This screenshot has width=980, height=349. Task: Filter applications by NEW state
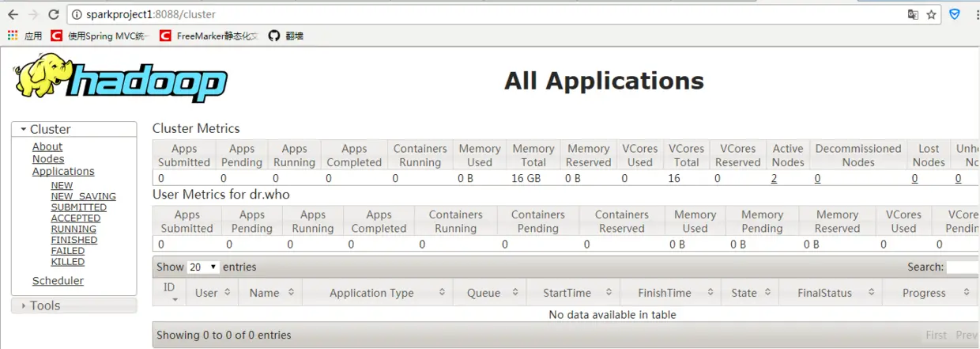tap(62, 186)
